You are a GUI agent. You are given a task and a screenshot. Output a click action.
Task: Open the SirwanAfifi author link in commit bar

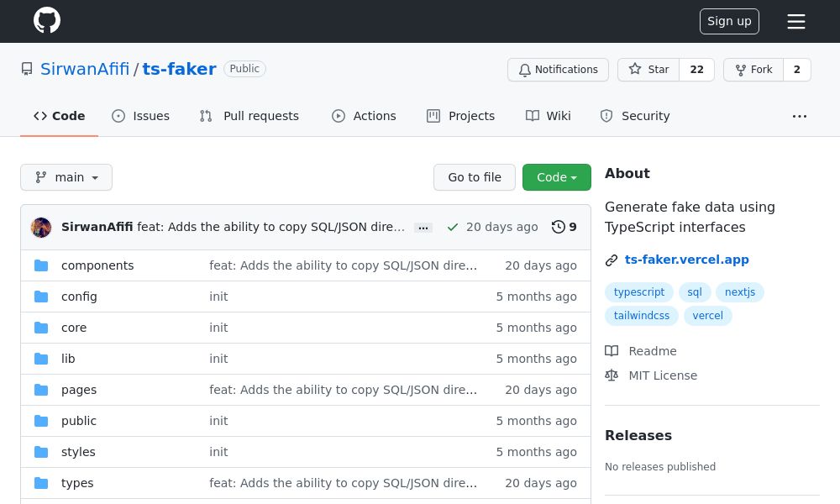(97, 227)
